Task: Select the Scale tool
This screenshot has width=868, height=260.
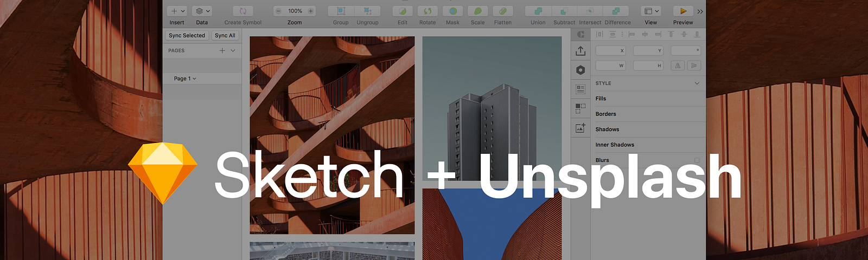Action: point(477,11)
